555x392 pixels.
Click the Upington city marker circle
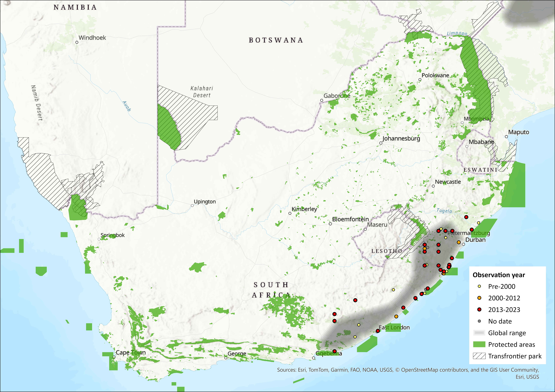tap(192, 206)
